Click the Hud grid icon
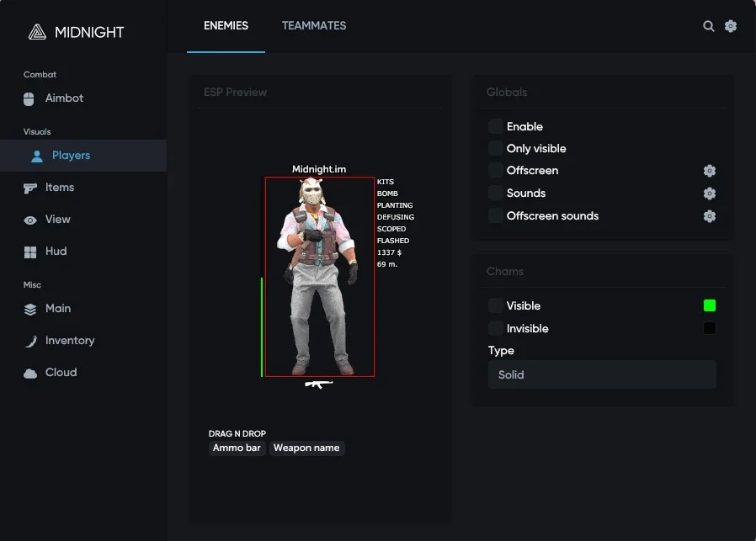This screenshot has height=541, width=756. tap(30, 252)
